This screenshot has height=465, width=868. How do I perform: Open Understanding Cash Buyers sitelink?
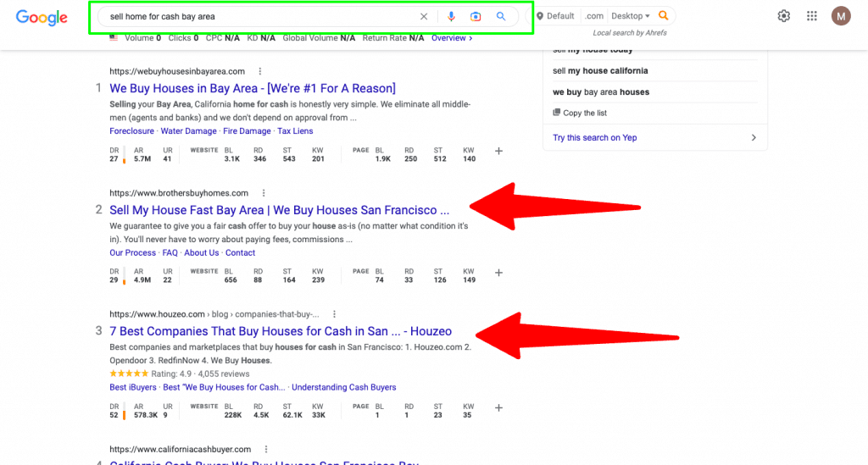[344, 388]
